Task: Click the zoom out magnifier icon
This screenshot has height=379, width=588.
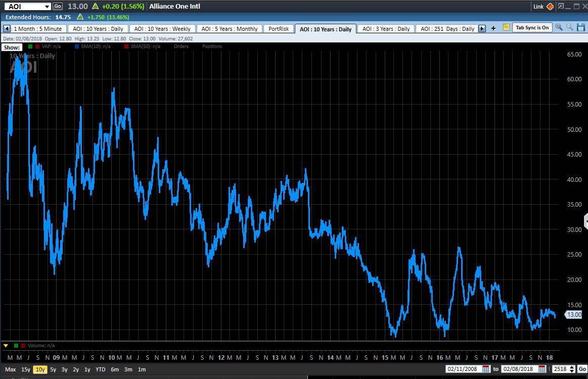Action: [570, 27]
